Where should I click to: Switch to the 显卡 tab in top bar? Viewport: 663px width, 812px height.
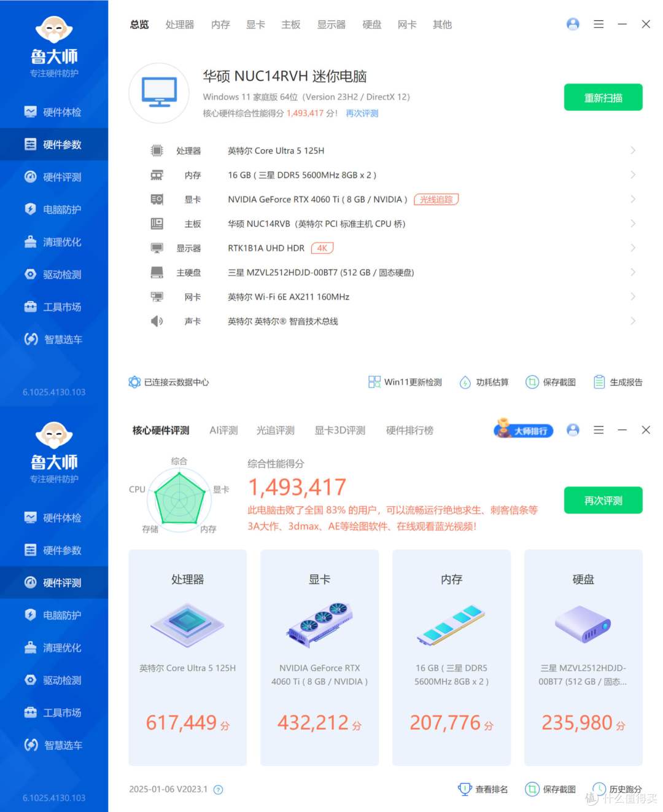coord(256,25)
